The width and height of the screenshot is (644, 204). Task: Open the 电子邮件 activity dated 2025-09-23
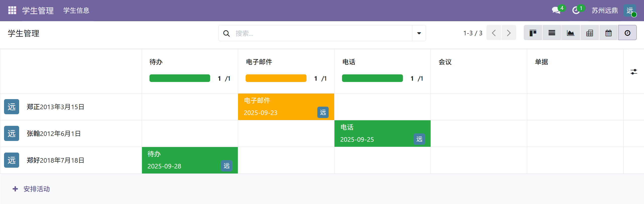pos(286,107)
